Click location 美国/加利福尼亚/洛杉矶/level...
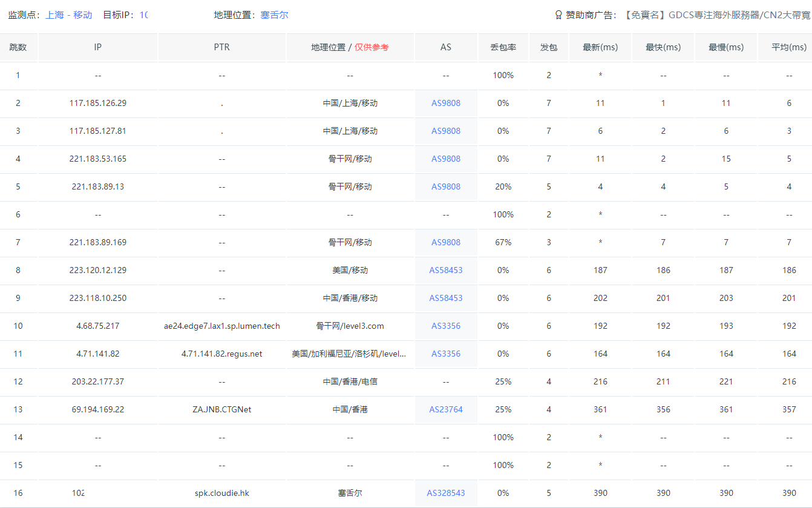 click(x=349, y=354)
